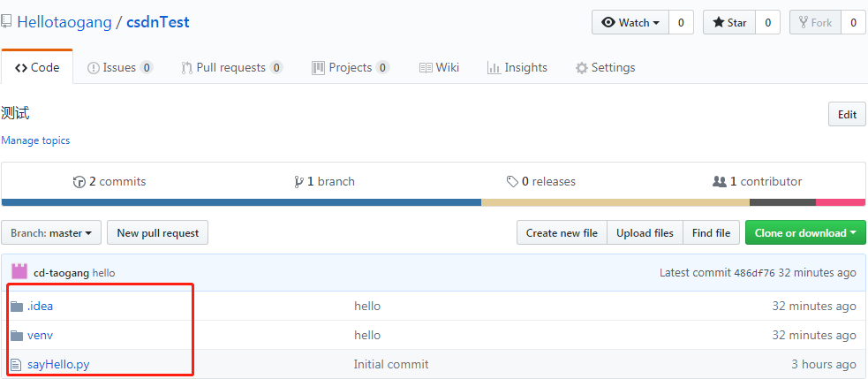
Task: Select the Code tab
Action: (x=37, y=67)
